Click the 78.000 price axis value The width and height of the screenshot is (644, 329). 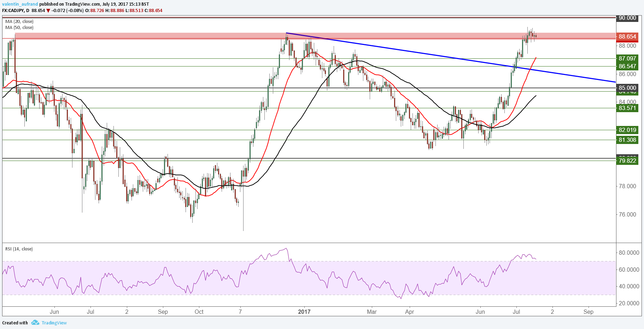click(x=627, y=186)
